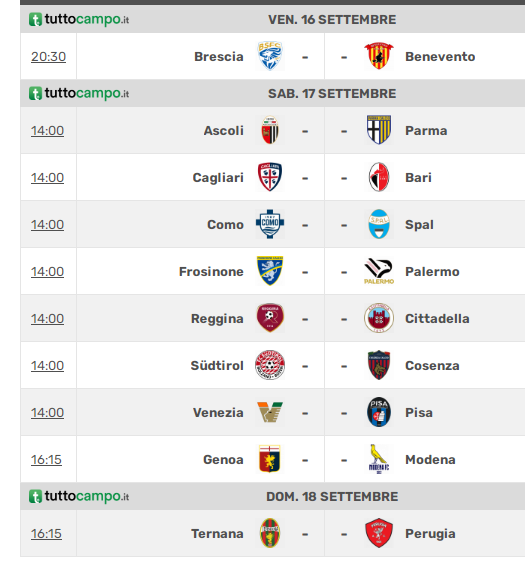Click the Modena canary logo
This screenshot has height=565, width=525.
click(x=379, y=459)
